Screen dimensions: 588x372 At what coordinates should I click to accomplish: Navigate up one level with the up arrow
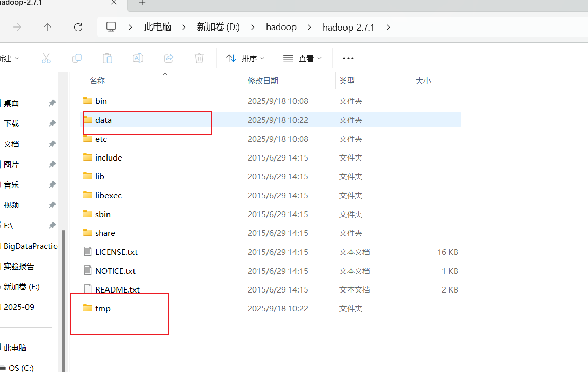coord(47,27)
